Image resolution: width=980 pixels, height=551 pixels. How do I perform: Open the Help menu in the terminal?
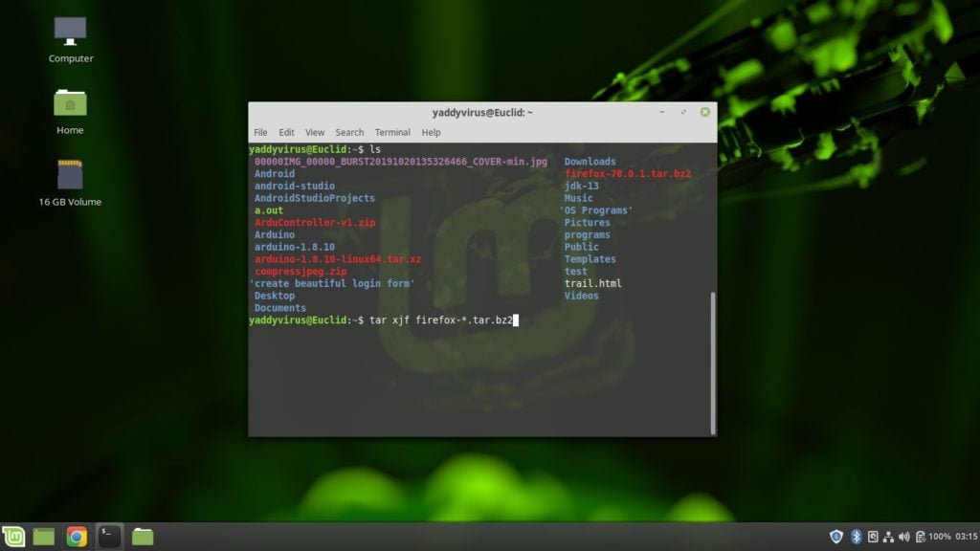pyautogui.click(x=431, y=132)
